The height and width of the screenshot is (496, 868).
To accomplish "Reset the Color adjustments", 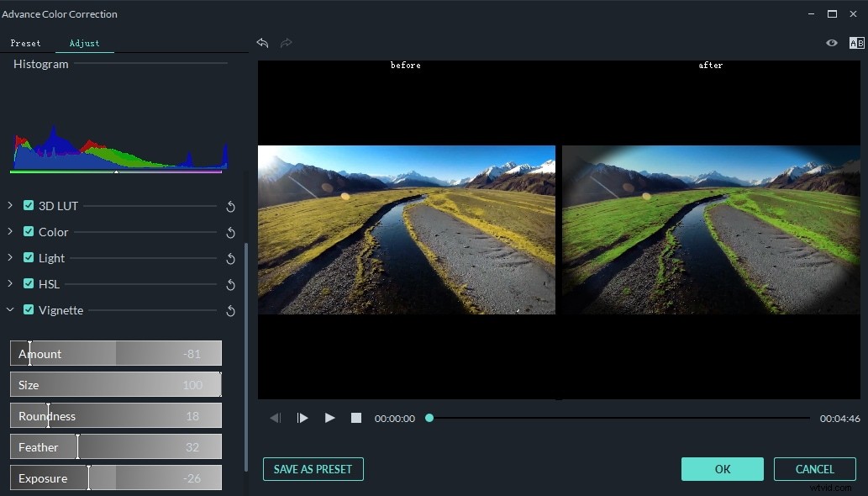I will click(x=231, y=232).
